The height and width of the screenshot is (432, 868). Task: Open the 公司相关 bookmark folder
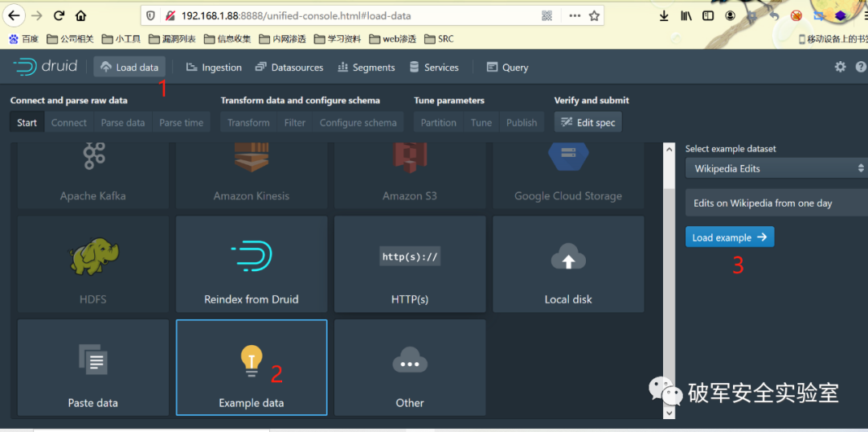[x=70, y=39]
